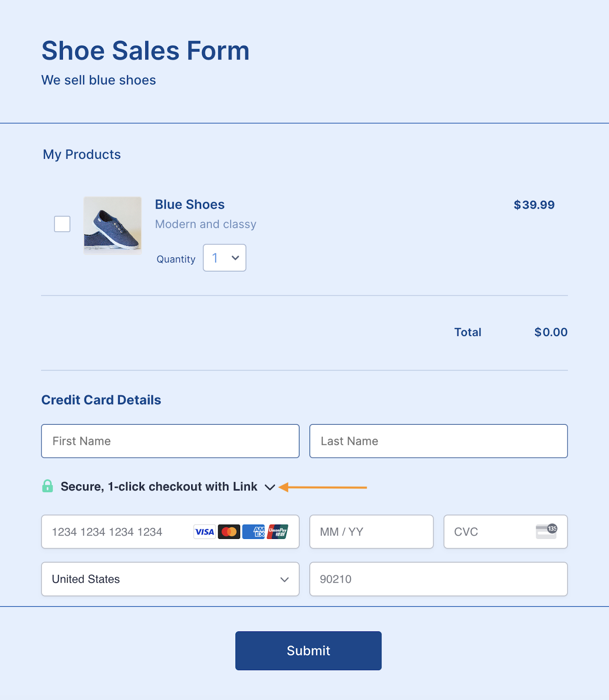Focus the Last Name field
Screen dimensions: 609x700
click(x=438, y=441)
